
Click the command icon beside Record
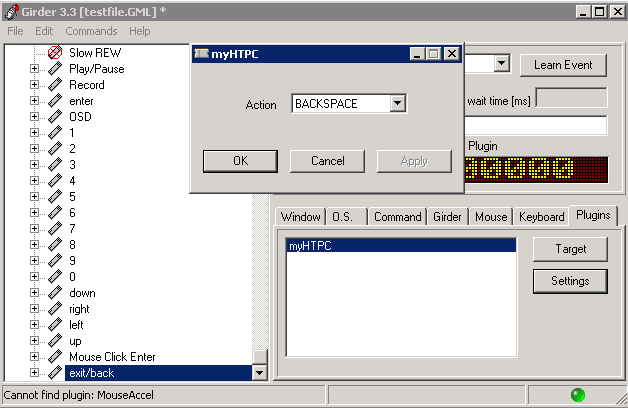point(55,85)
